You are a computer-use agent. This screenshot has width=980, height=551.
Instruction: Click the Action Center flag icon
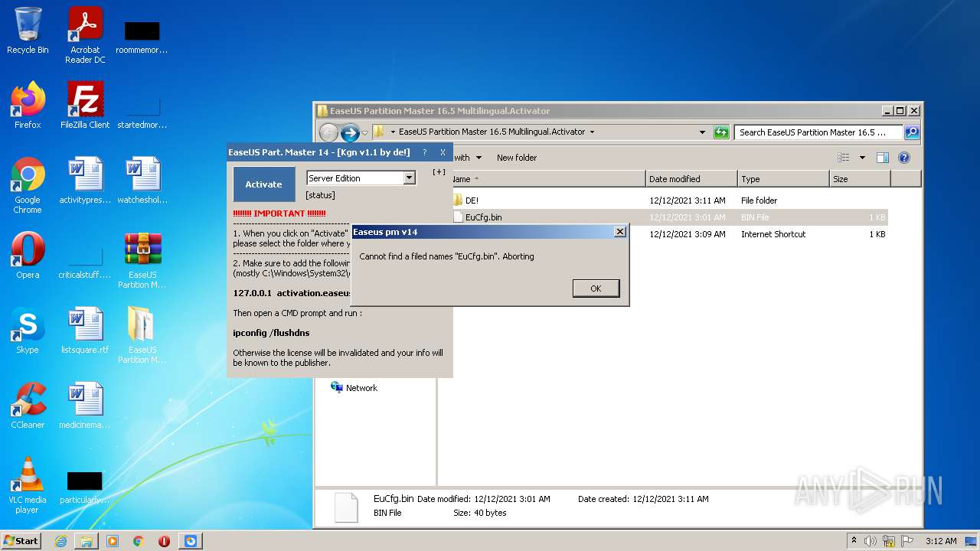[907, 541]
